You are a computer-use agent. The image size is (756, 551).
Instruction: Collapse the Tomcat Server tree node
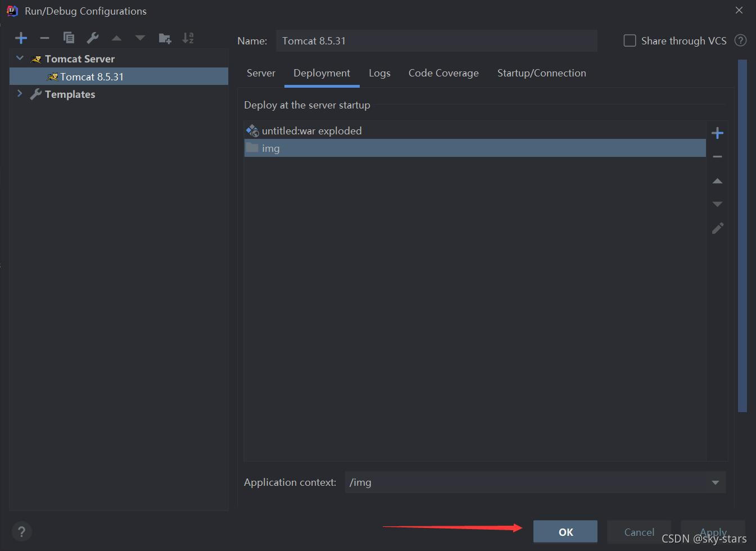tap(20, 58)
